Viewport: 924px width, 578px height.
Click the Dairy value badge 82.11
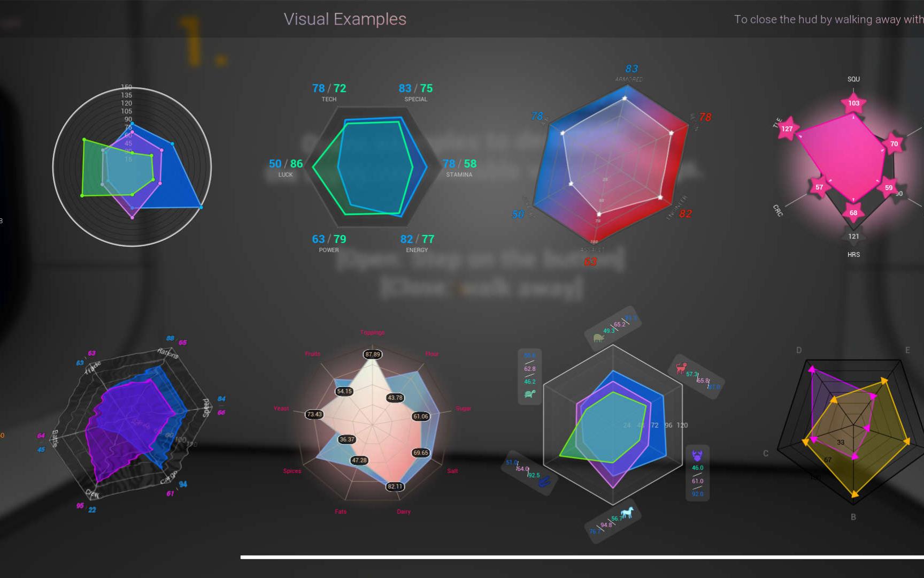click(x=394, y=486)
